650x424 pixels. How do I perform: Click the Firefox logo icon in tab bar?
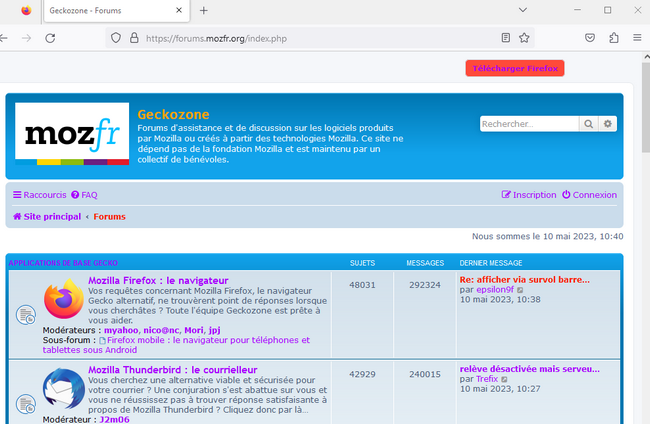[26, 10]
